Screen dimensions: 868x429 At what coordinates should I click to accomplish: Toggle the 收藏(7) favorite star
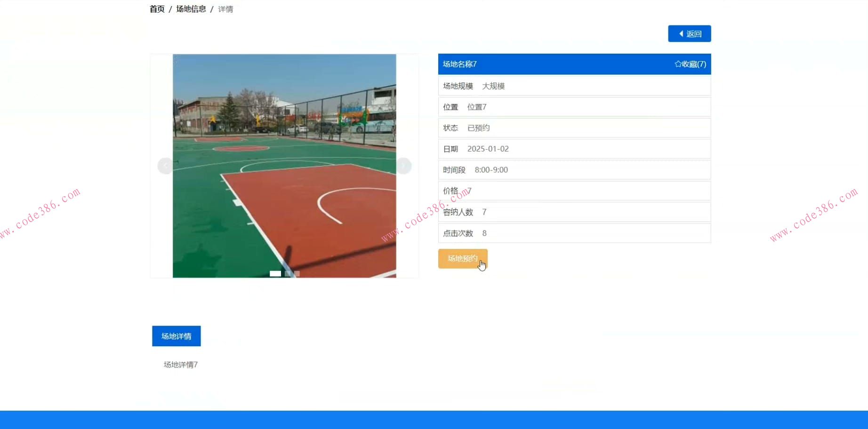(690, 64)
